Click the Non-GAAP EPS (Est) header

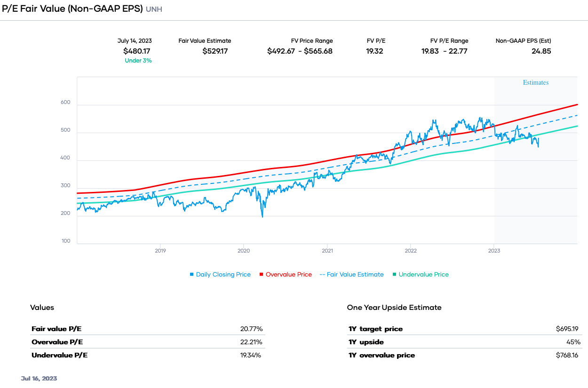pyautogui.click(x=524, y=41)
